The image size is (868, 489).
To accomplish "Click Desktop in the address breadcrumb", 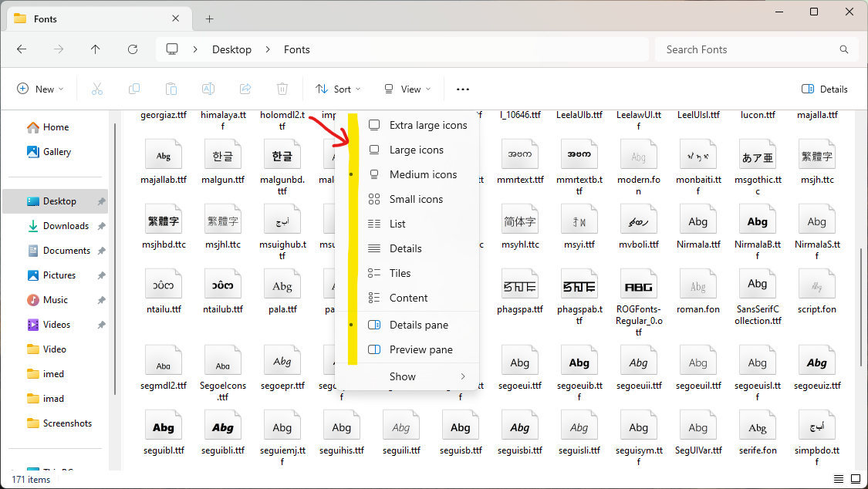I will click(x=231, y=49).
